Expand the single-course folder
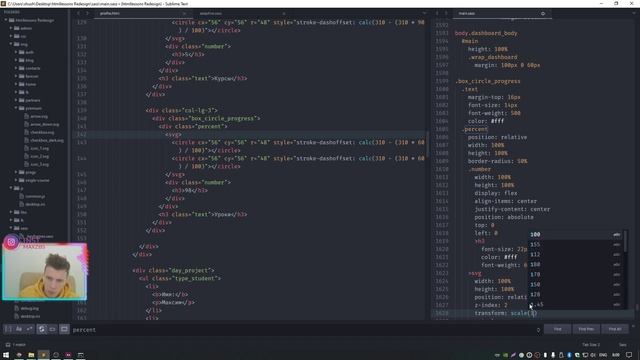 click(16, 180)
